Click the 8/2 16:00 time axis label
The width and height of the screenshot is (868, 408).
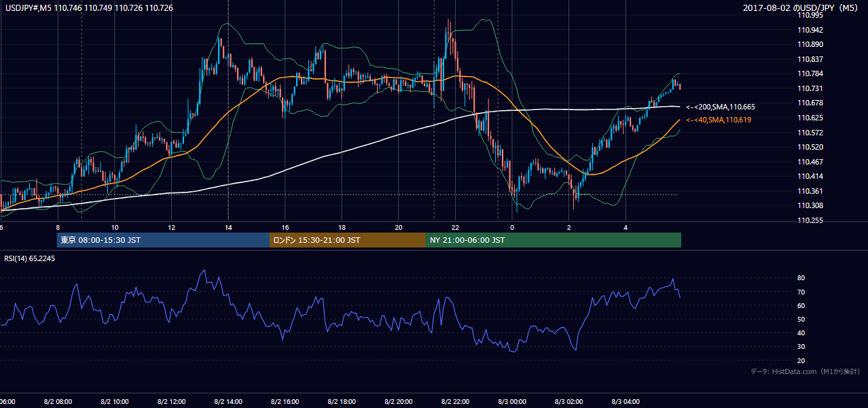point(285,401)
